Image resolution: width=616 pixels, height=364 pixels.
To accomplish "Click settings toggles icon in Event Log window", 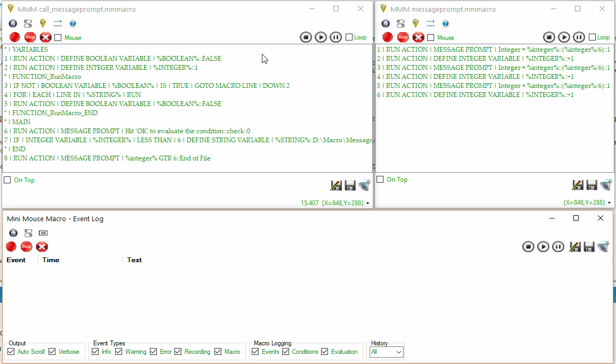I will (x=28, y=233).
